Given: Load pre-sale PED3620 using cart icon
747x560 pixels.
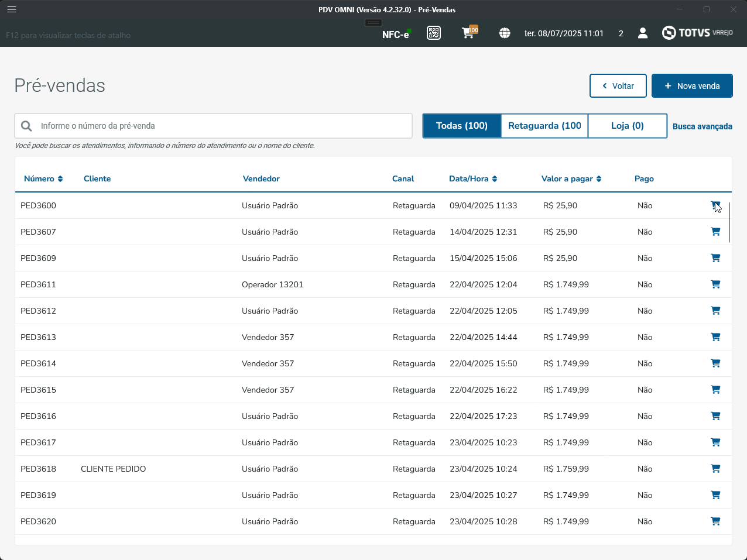Looking at the screenshot, I should 715,521.
